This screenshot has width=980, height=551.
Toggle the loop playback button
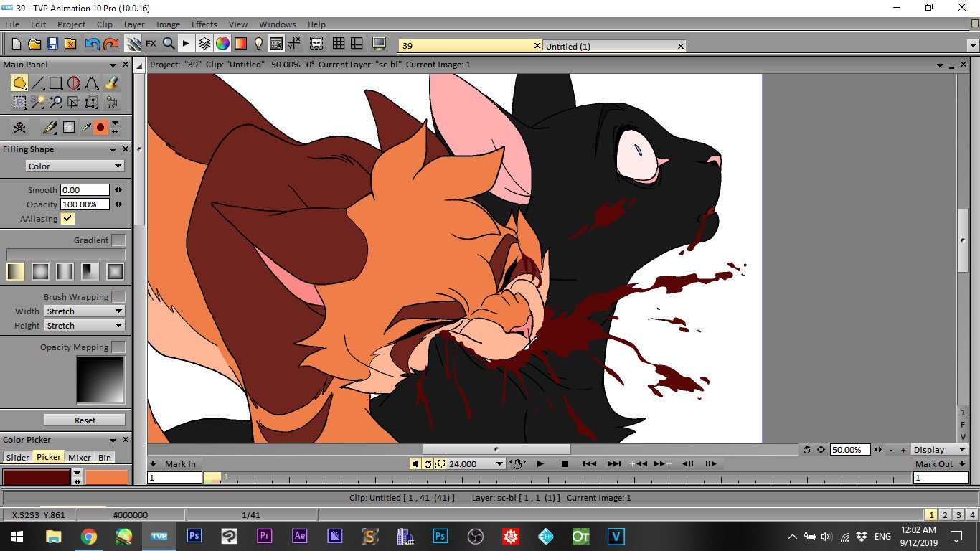(428, 463)
